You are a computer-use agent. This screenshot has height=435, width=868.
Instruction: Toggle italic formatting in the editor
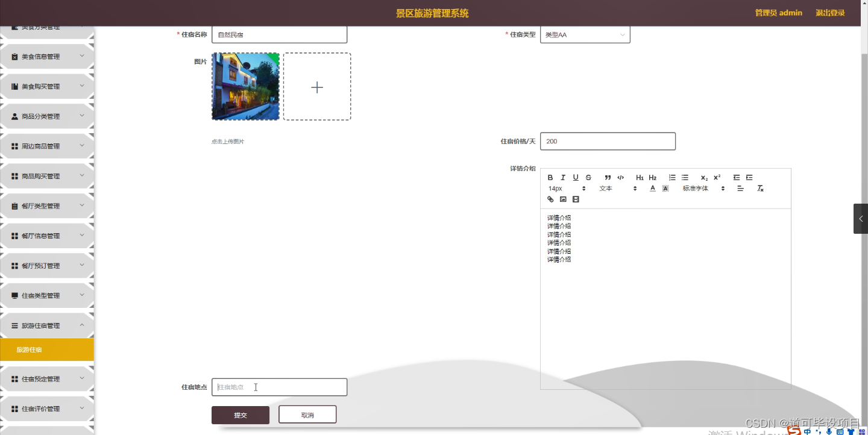tap(562, 177)
